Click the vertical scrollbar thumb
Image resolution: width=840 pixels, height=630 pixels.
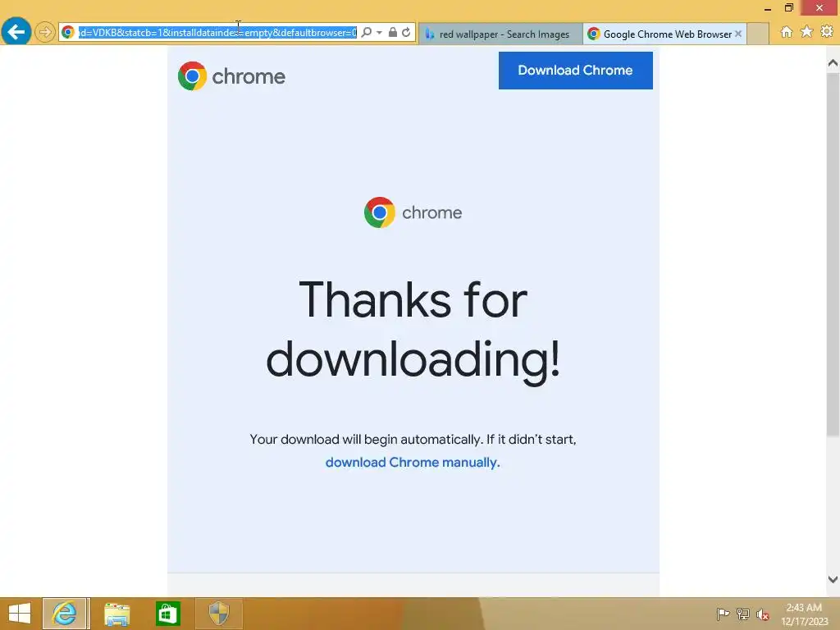coord(833,254)
